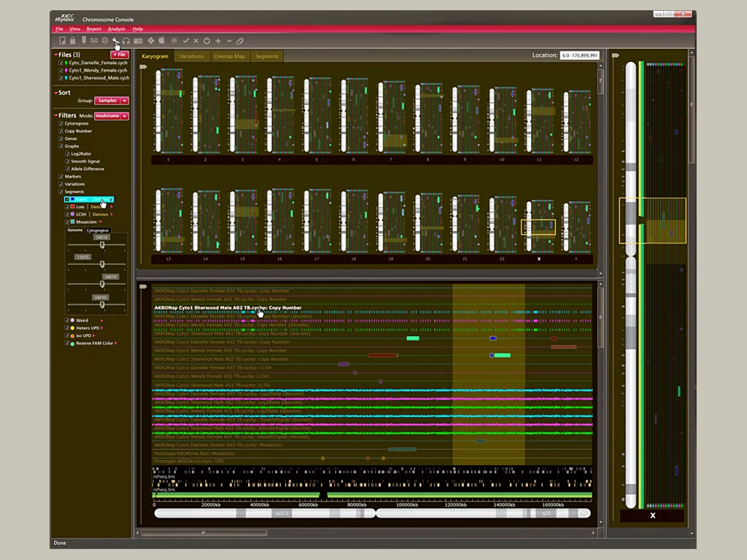Uncheck the Cyto1_Sherwood_Male.cych file
The image size is (747, 560).
[x=61, y=78]
